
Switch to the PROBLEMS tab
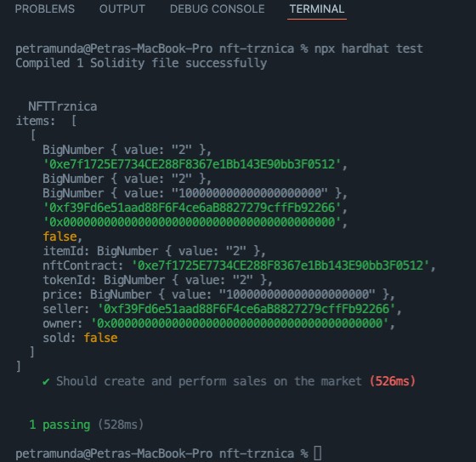tap(44, 9)
